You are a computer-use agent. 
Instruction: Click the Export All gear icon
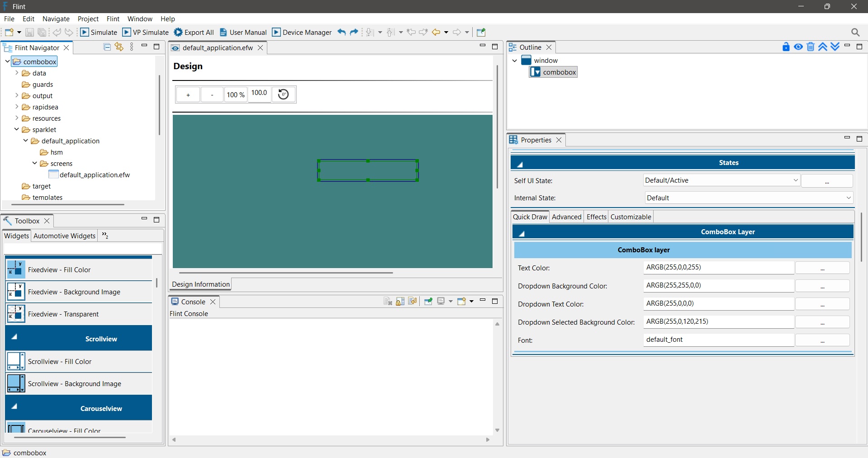tap(178, 32)
